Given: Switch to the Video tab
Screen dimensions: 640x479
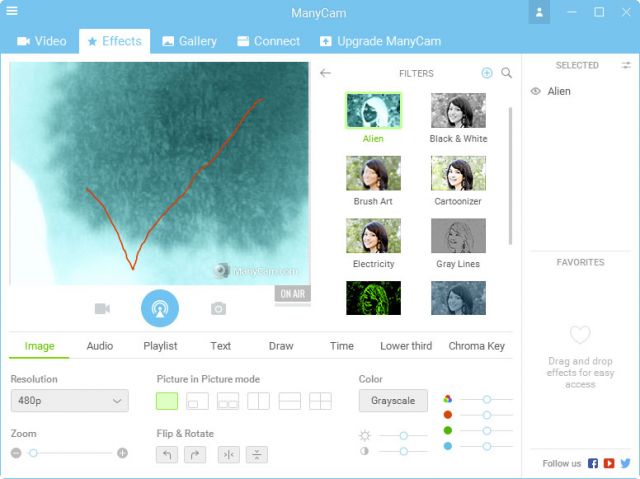Looking at the screenshot, I should point(42,41).
